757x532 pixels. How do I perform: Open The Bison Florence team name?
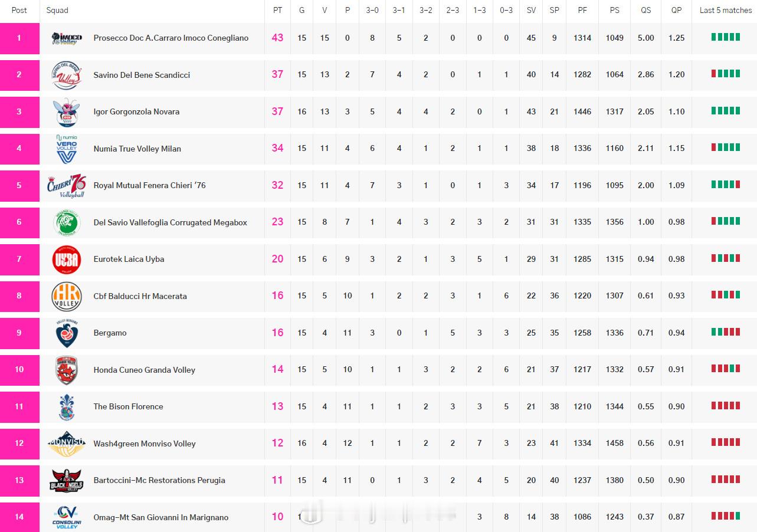[x=128, y=406]
